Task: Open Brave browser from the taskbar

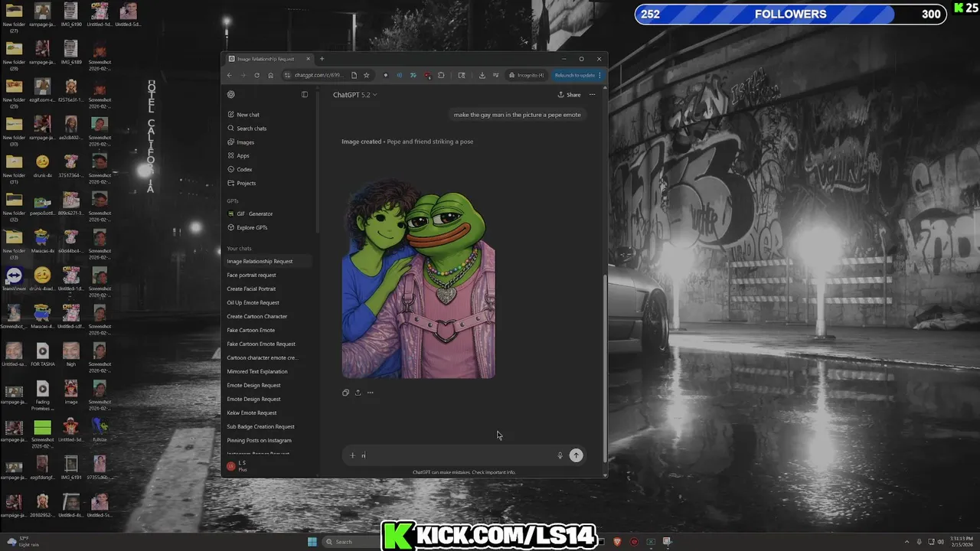Action: (x=617, y=542)
